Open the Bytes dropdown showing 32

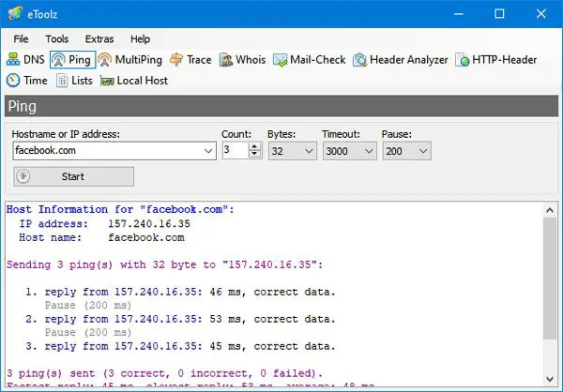coord(292,151)
